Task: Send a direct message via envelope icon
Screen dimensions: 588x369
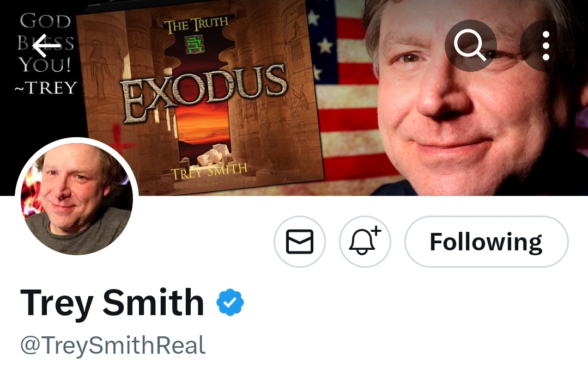Action: [x=300, y=242]
